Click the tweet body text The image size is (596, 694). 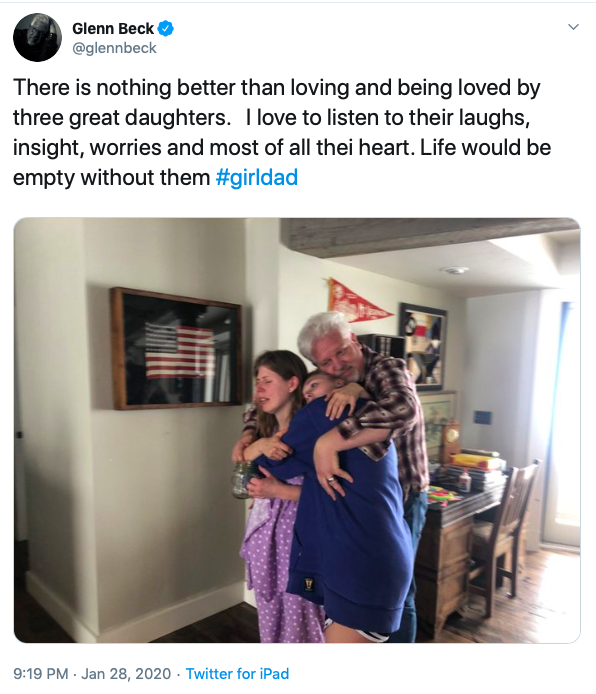coord(282,132)
